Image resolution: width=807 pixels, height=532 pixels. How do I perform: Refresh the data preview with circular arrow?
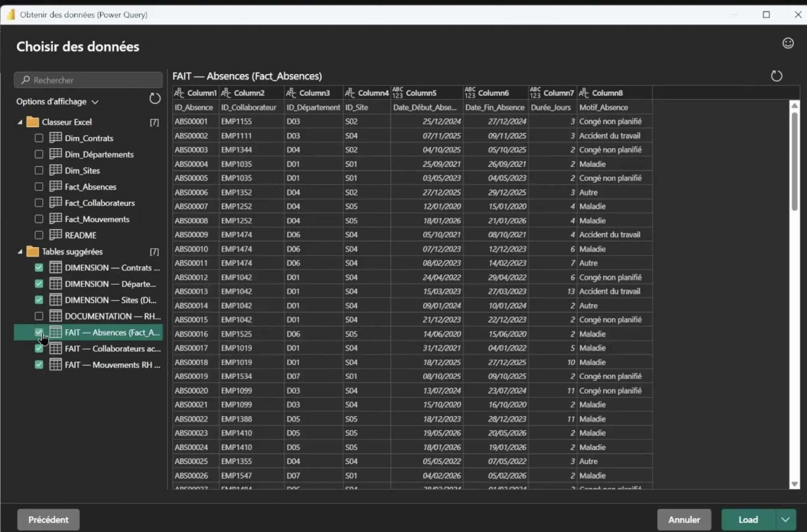point(776,76)
